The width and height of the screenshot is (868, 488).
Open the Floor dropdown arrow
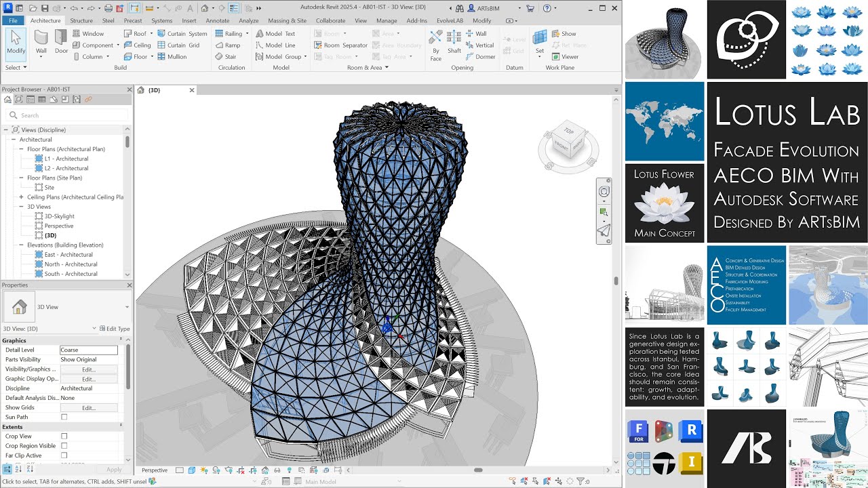(x=152, y=57)
